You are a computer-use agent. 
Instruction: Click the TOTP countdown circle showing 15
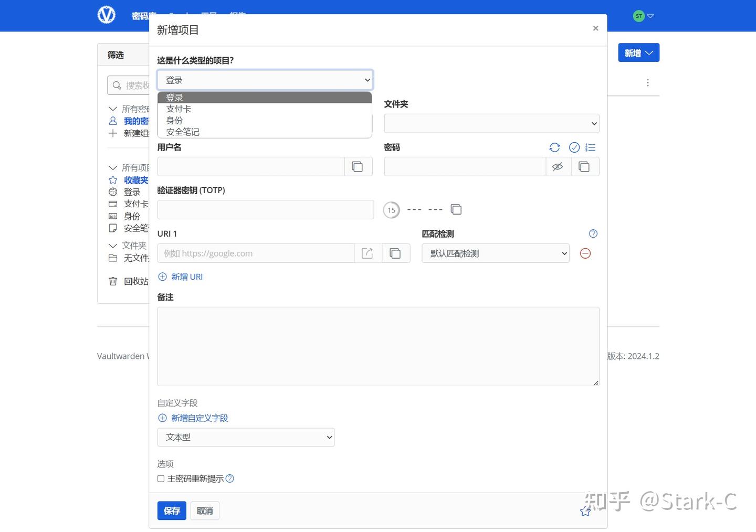pos(392,210)
